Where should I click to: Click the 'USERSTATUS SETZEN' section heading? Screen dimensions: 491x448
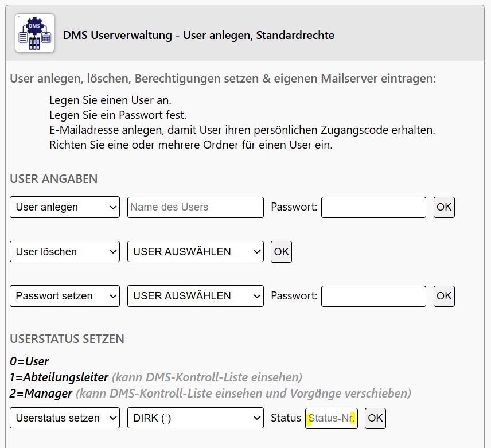[x=67, y=339]
